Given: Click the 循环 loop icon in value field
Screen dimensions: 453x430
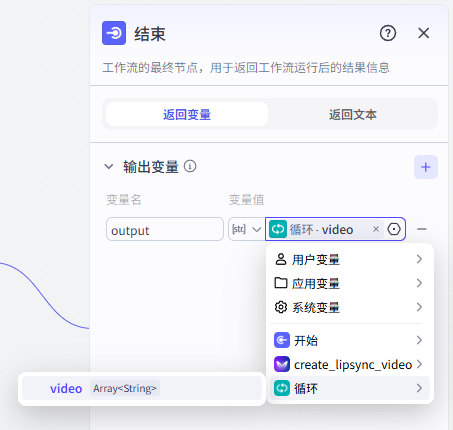Looking at the screenshot, I should click(x=278, y=229).
